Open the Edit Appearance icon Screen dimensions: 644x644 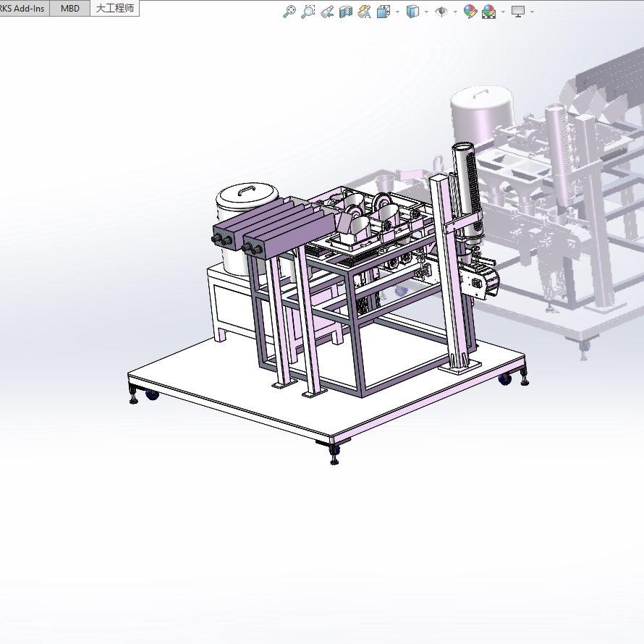[x=470, y=12]
